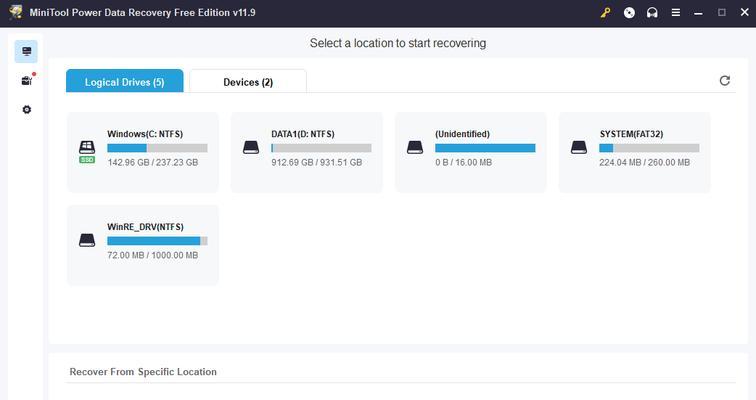This screenshot has height=400, width=756.
Task: Refresh the drive list
Action: point(725,80)
